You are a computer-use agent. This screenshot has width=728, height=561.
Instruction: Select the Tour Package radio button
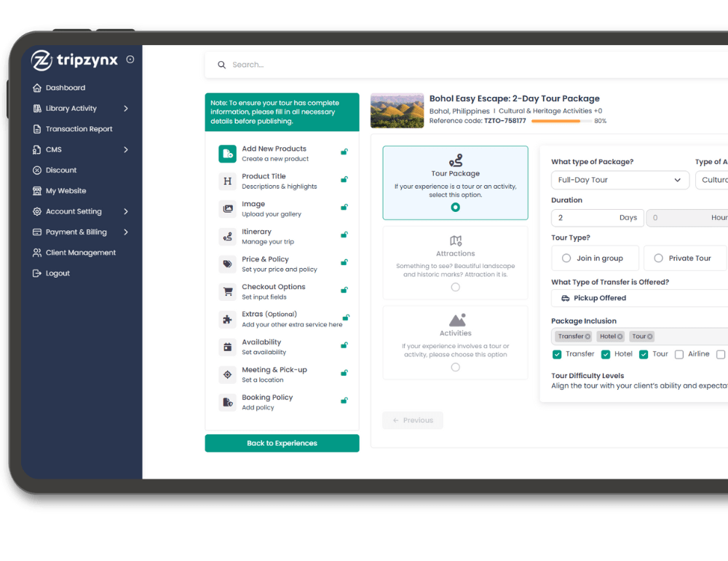click(x=456, y=208)
